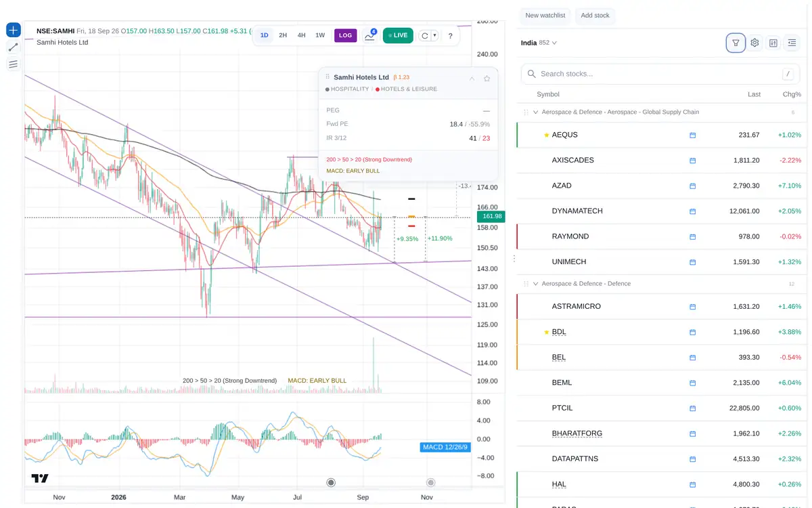Click the slash shortcut key badge

coord(788,74)
